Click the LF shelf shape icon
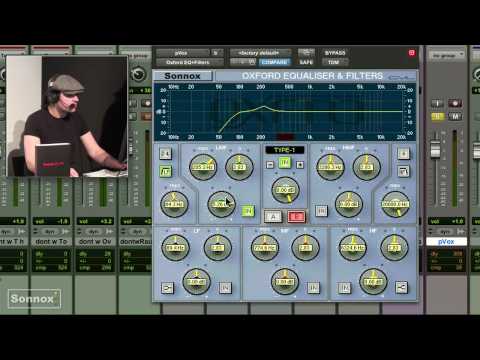 point(167,288)
